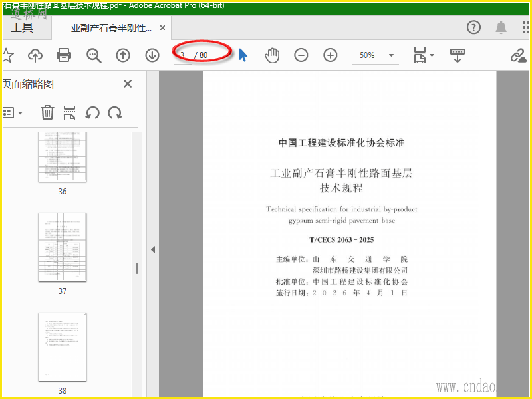Viewport: 532px width, 399px height.
Task: Click the 深圳市路桥建设集团有限公司 line
Action: click(x=360, y=271)
